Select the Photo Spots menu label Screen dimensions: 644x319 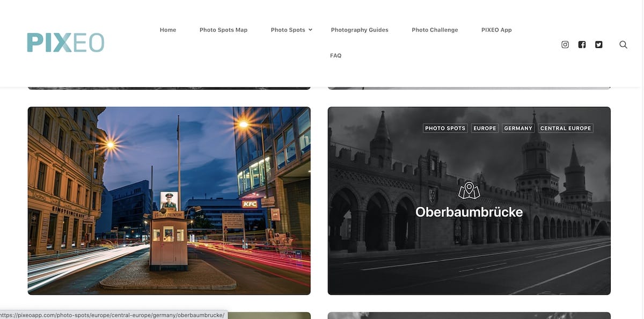point(288,30)
